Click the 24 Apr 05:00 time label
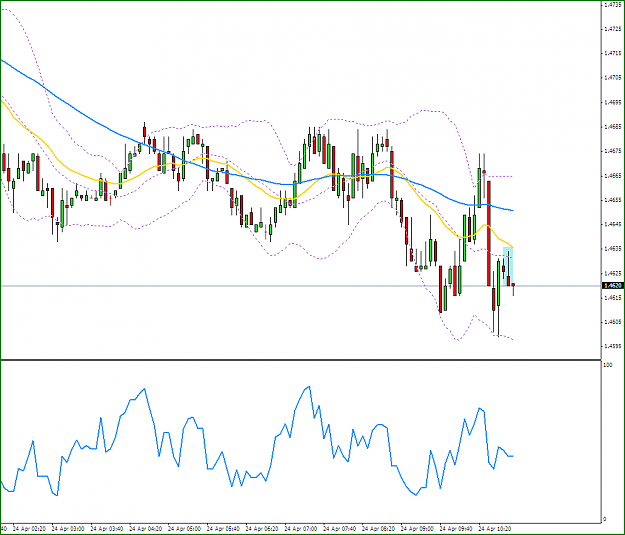The width and height of the screenshot is (625, 535). [184, 529]
